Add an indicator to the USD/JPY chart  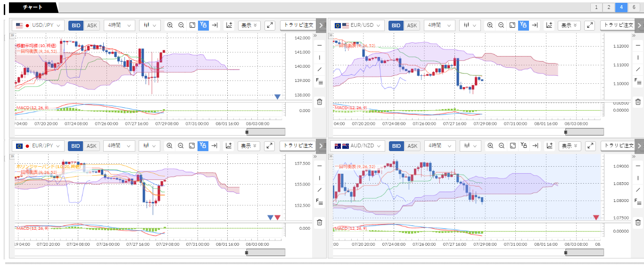point(229,25)
